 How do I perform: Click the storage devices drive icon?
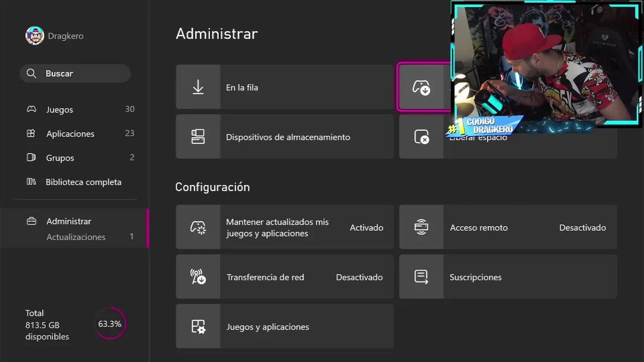pos(198,137)
